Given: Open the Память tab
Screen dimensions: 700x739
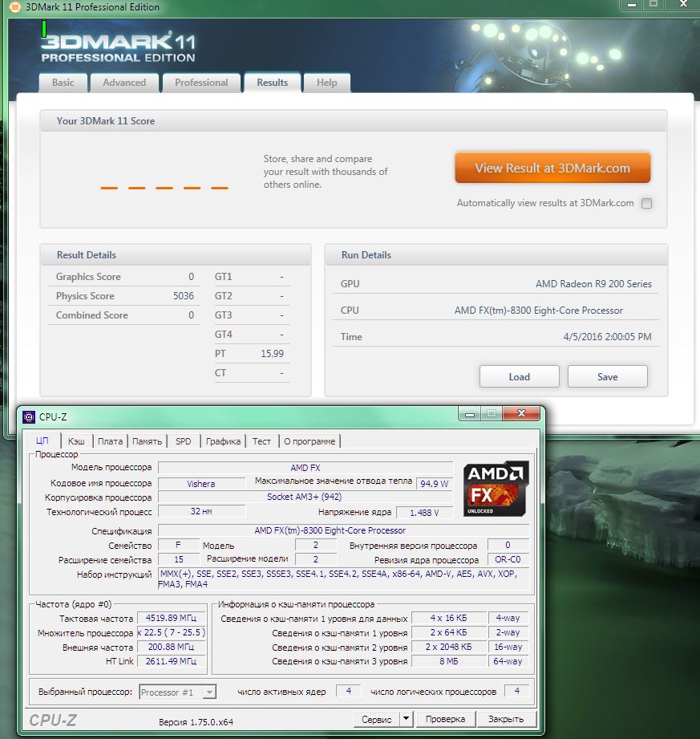Looking at the screenshot, I should coord(147,441).
